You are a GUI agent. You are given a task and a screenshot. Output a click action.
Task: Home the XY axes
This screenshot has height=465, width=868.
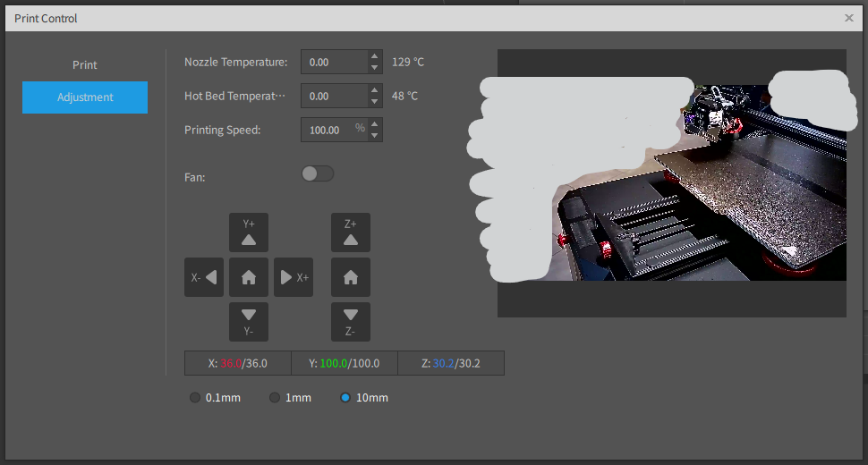pos(249,277)
